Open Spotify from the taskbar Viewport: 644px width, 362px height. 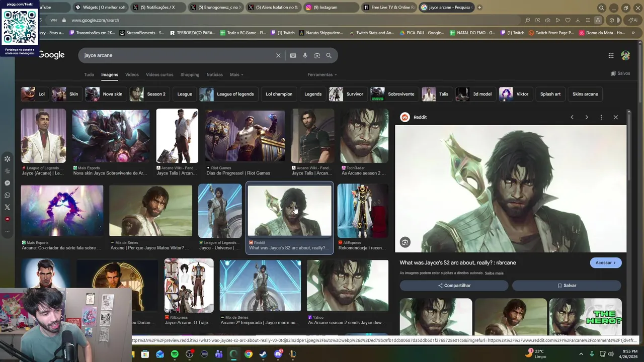point(175,354)
